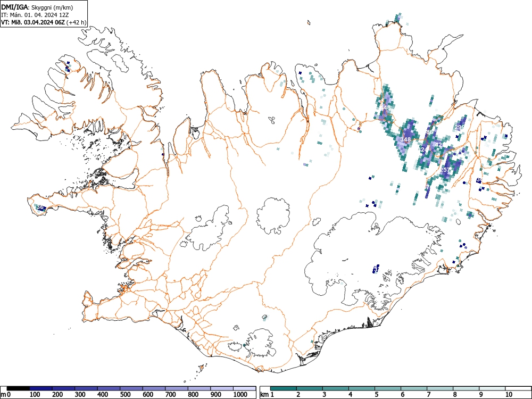This screenshot has height=399, width=532.
Task: Click the '5' label on kilometre scale
Action: point(377,395)
